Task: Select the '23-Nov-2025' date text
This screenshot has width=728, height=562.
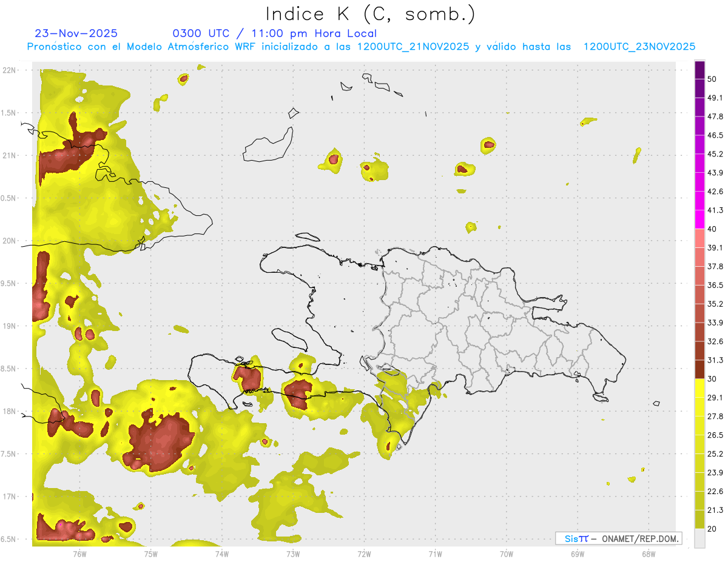Action: coord(76,33)
